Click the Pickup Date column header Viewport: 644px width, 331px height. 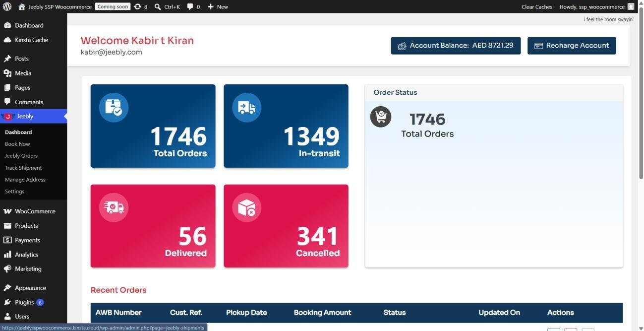tap(246, 313)
